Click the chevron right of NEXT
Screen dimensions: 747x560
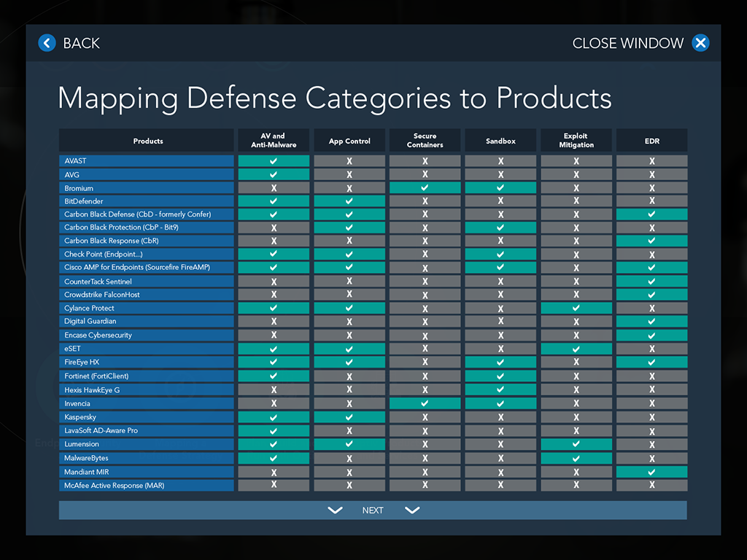point(412,510)
